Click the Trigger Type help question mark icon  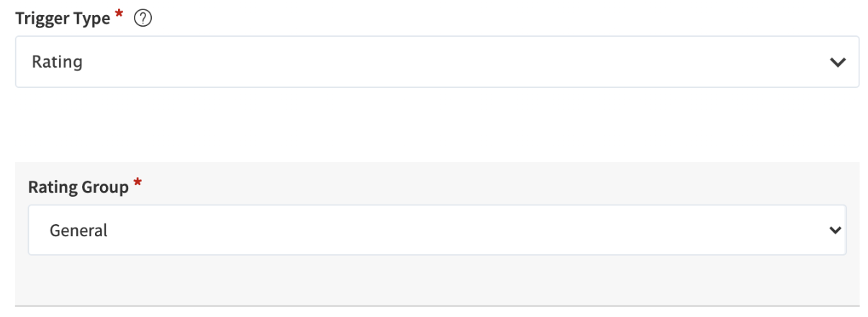tap(143, 20)
